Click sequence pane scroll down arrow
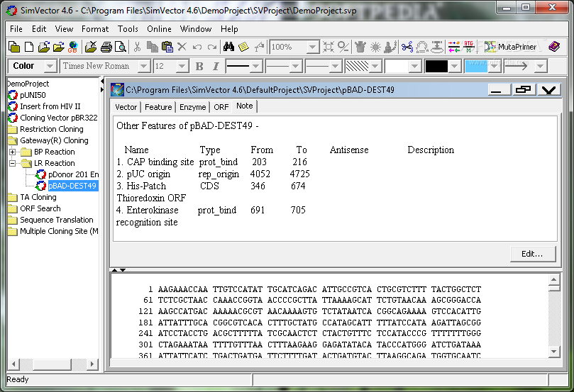Screen dimensions: 574x392 [x=553, y=352]
